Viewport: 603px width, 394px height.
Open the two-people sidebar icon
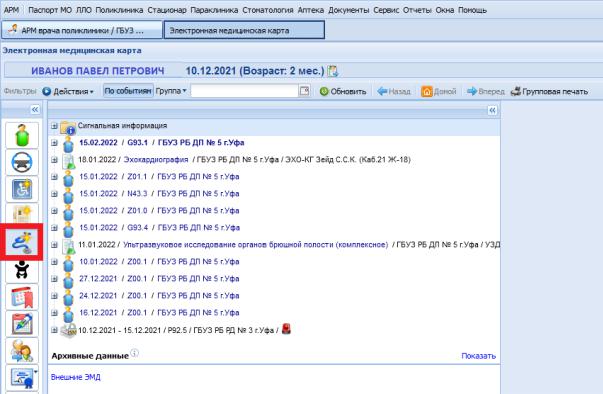point(22,351)
